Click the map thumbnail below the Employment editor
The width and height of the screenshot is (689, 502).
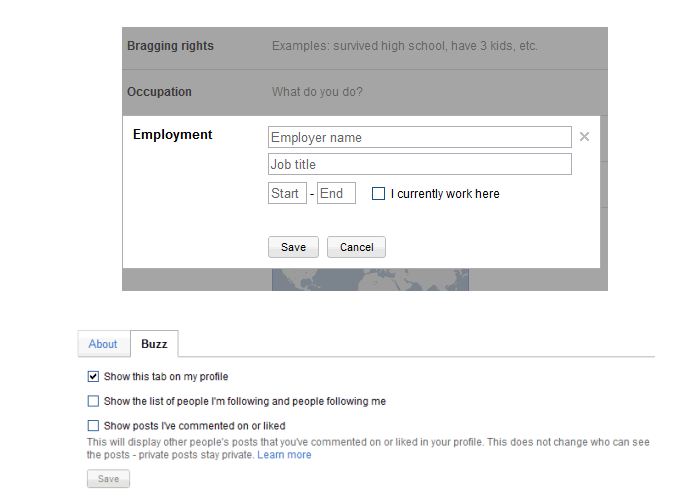coord(370,280)
